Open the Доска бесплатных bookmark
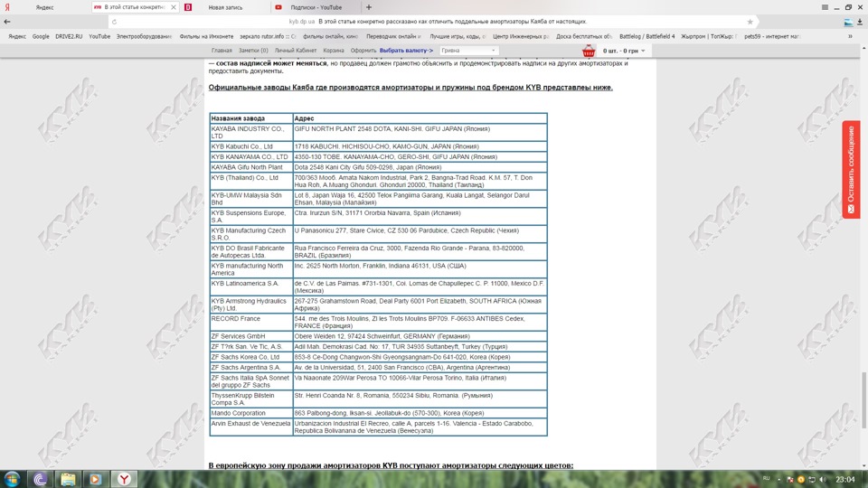 point(584,36)
